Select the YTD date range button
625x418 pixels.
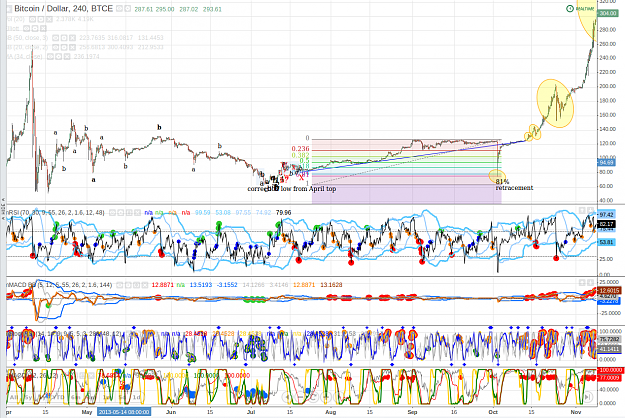tap(59, 397)
